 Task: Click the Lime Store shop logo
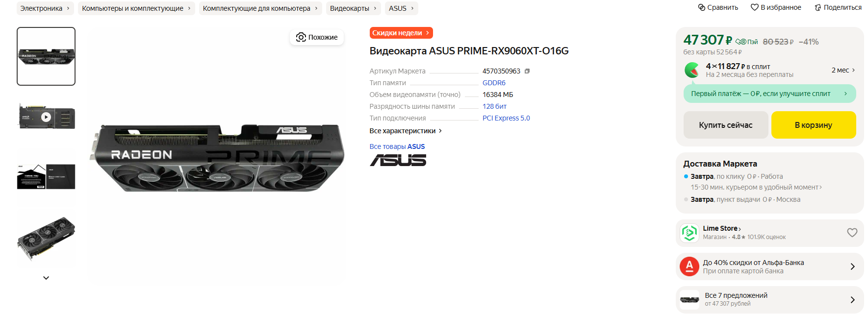point(689,233)
